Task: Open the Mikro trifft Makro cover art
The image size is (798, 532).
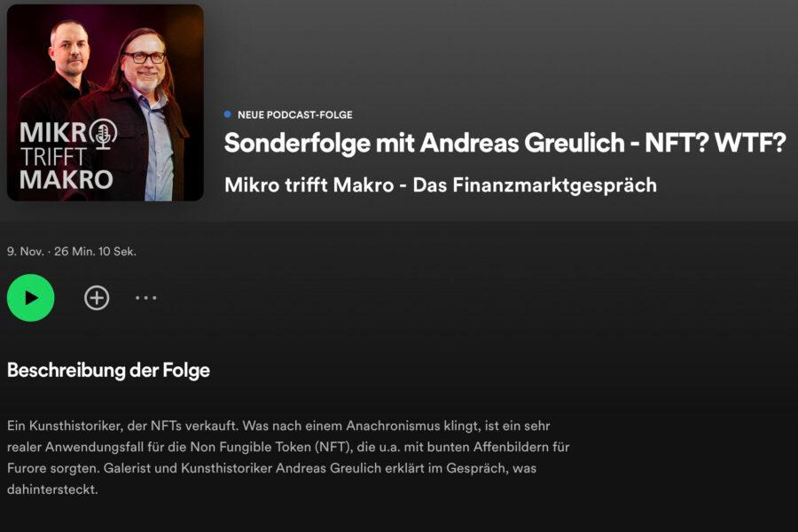Action: [106, 103]
